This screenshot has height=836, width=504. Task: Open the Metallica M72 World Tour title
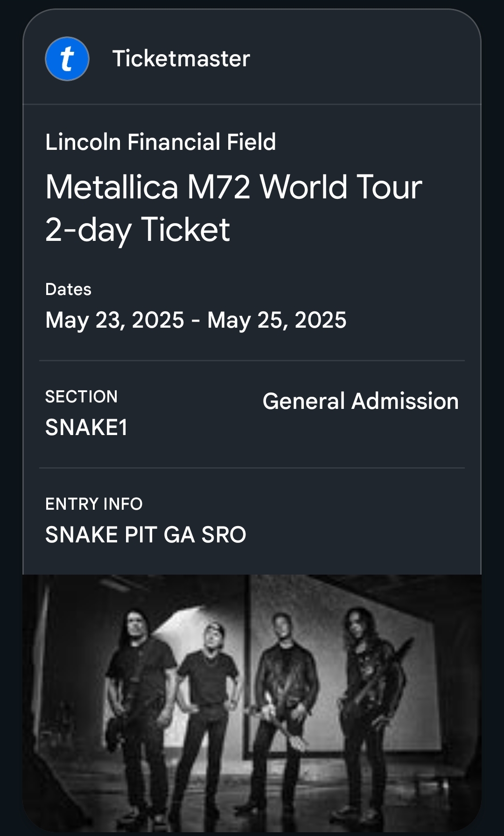(x=233, y=187)
